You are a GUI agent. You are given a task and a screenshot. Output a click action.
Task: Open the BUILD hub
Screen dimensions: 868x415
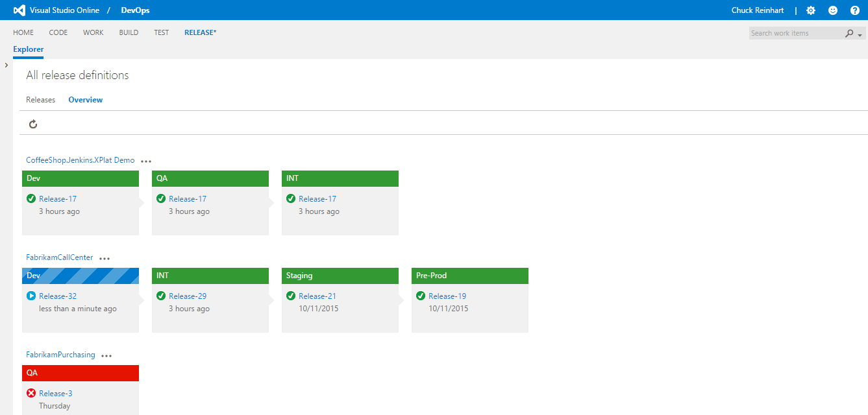pyautogui.click(x=129, y=32)
